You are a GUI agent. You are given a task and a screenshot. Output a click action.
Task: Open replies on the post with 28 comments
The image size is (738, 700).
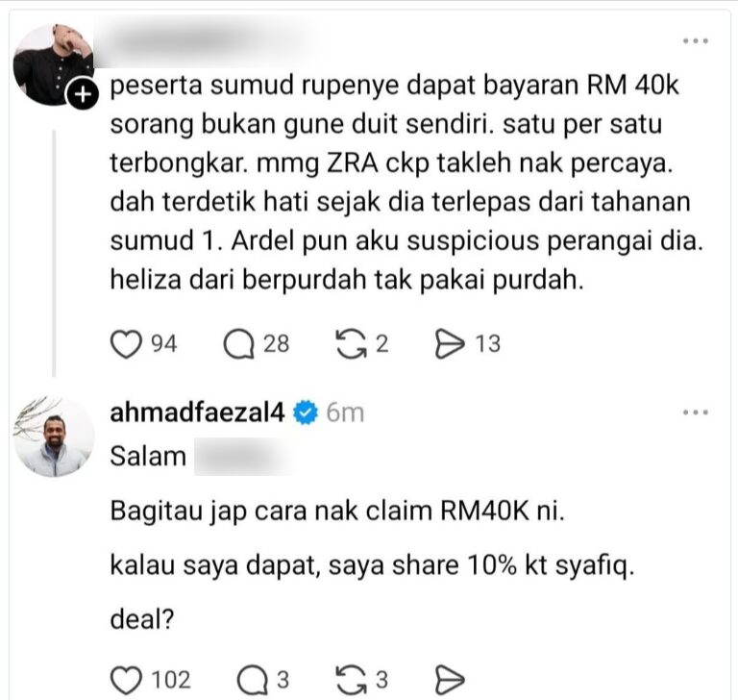[239, 344]
